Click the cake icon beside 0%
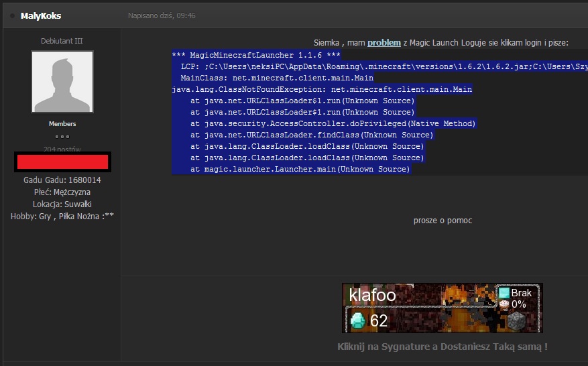Image resolution: width=588 pixels, height=366 pixels. (x=504, y=304)
